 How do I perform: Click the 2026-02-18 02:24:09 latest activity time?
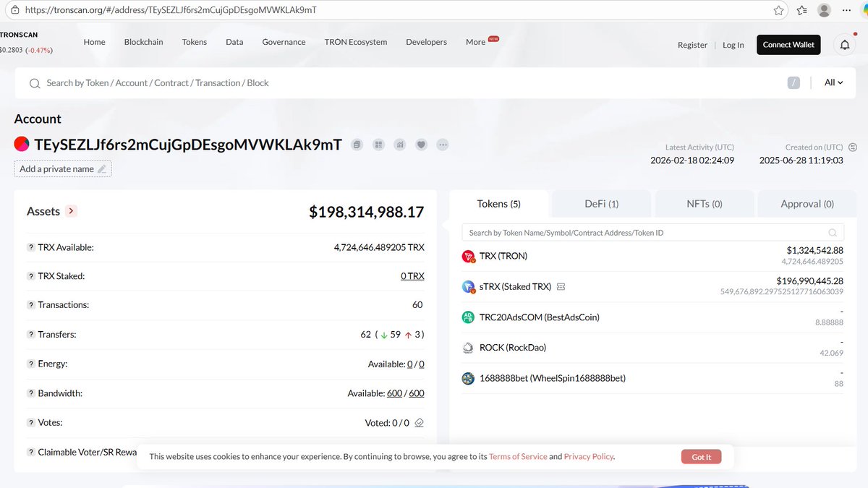692,160
